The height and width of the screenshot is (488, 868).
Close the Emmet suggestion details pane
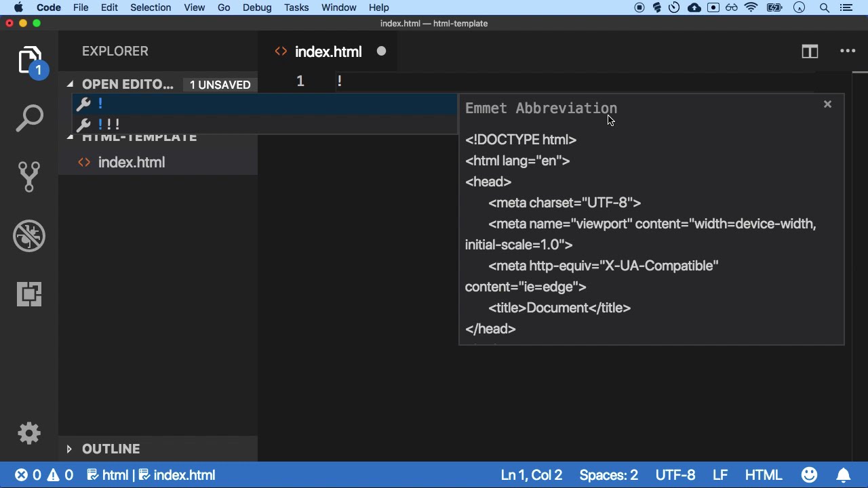[x=827, y=104]
